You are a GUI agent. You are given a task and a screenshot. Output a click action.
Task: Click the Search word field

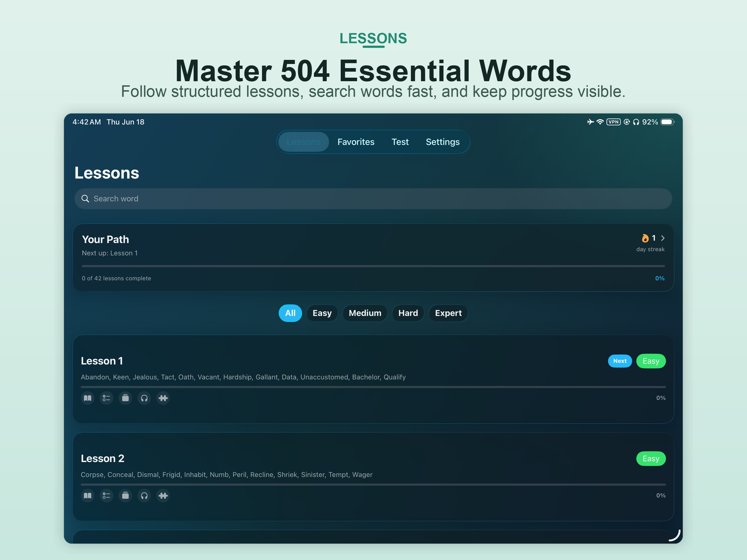point(373,199)
